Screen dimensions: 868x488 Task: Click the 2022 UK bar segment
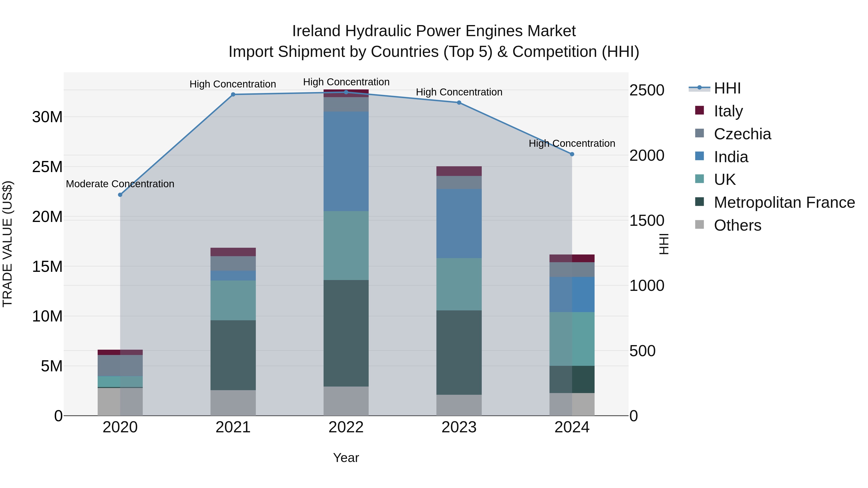(x=346, y=246)
